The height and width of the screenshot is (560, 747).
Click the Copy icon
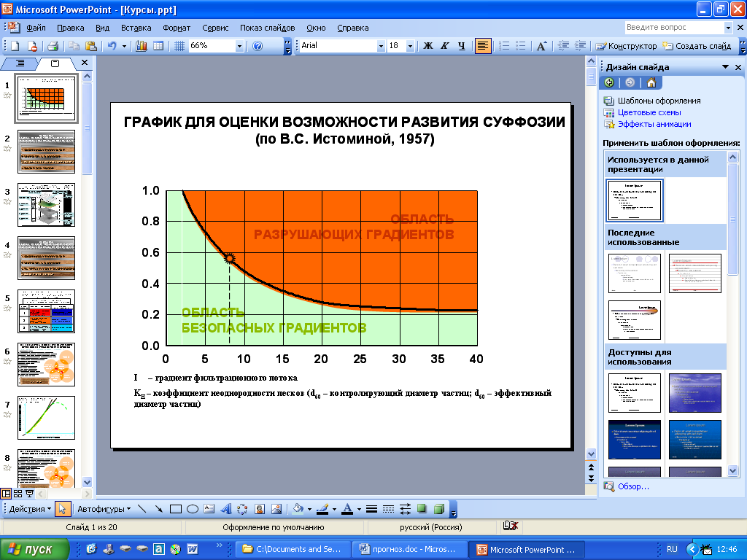point(74,46)
